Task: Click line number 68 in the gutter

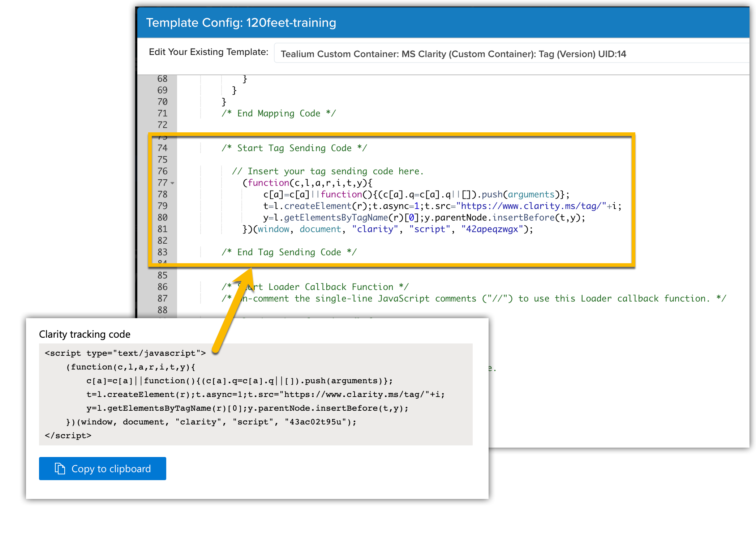Action: 162,79
